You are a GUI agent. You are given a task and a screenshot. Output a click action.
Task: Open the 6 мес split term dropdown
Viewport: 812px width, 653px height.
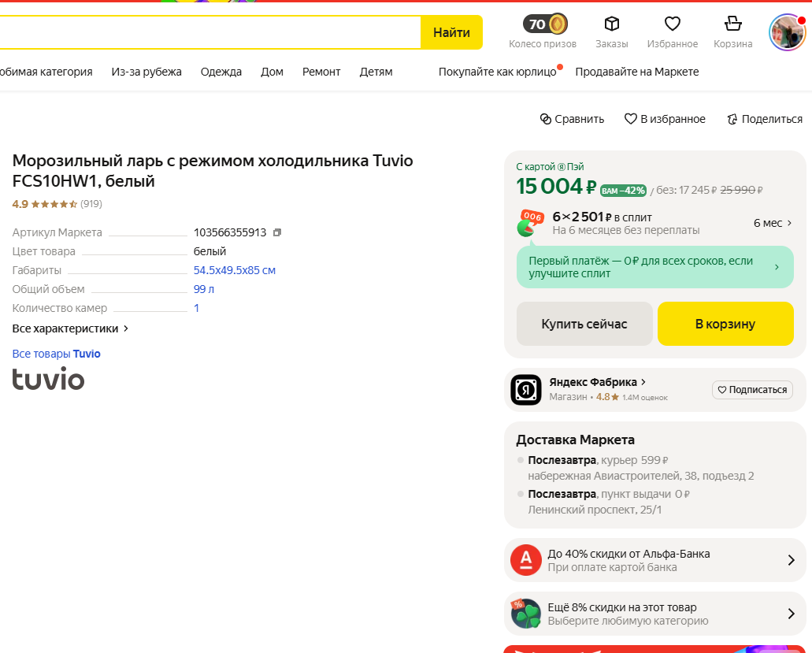coord(773,223)
